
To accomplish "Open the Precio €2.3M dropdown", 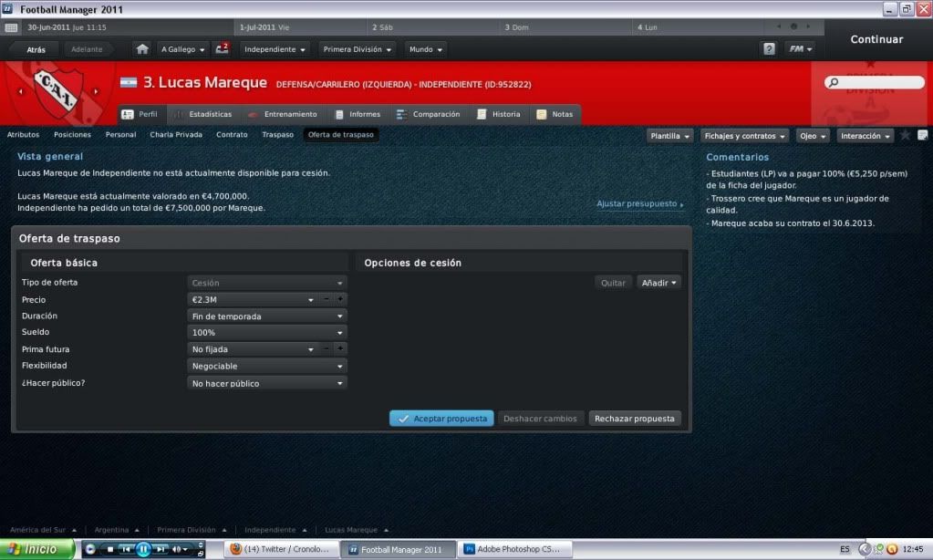I will pos(253,299).
